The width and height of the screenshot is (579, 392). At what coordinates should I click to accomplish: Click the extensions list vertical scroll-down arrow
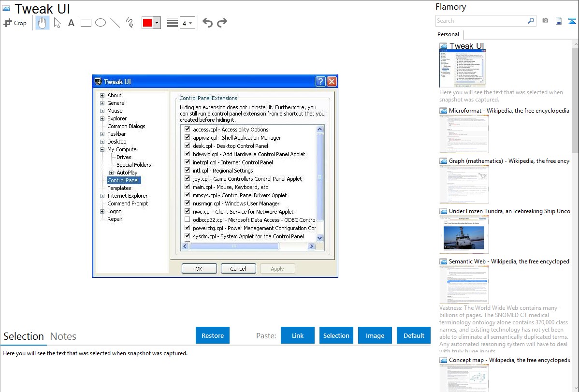point(320,238)
